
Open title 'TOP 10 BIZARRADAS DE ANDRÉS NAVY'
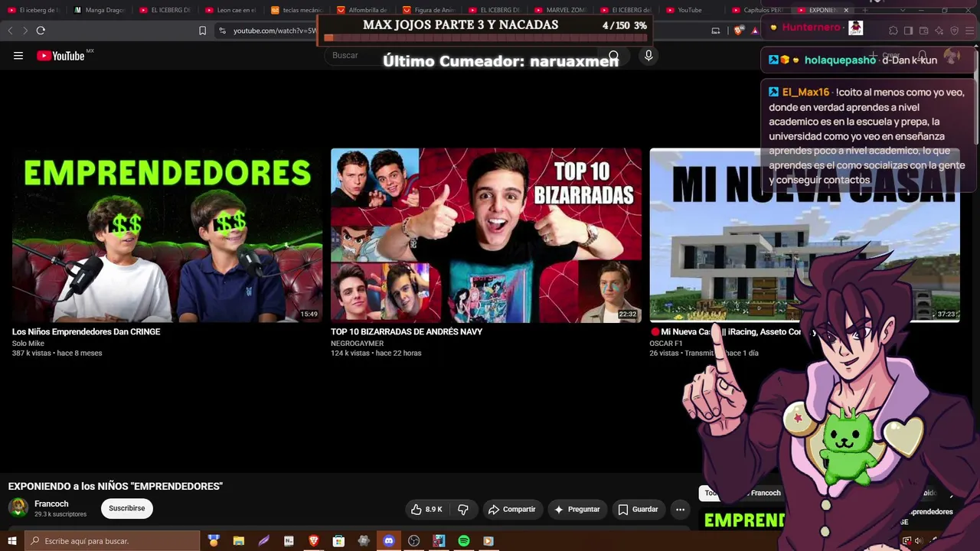pos(407,331)
